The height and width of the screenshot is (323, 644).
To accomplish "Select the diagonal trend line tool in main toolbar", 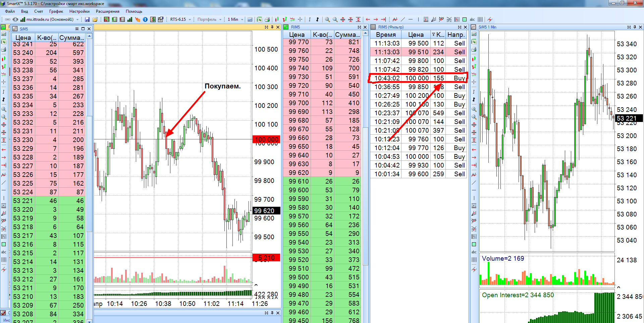I will 403,19.
